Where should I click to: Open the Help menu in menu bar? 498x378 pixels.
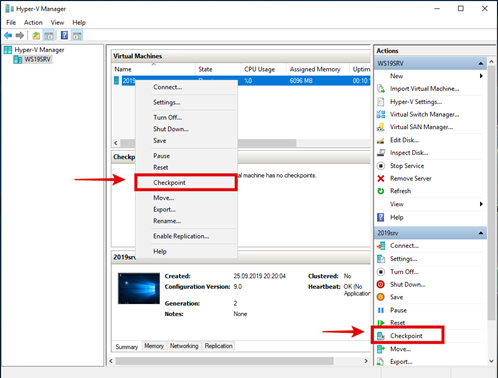[79, 22]
